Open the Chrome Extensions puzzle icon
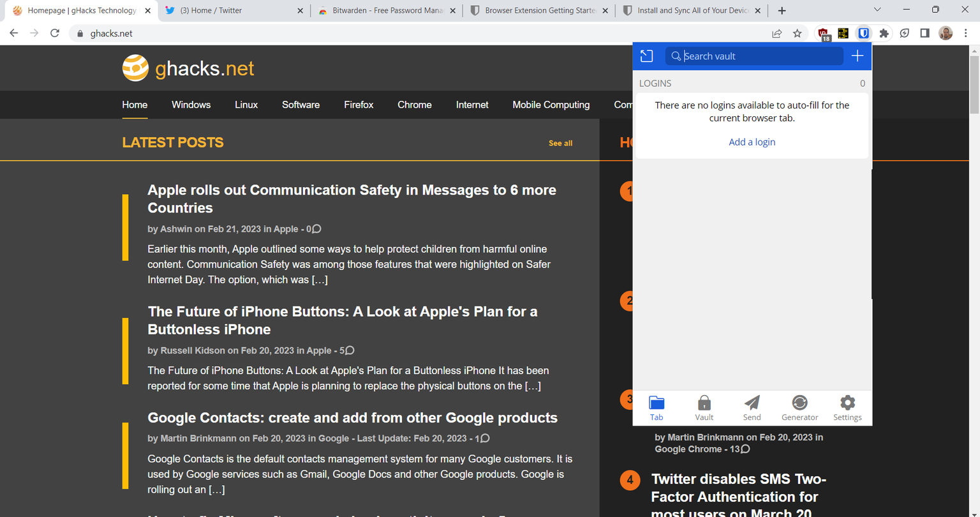The width and height of the screenshot is (980, 517). tap(884, 33)
